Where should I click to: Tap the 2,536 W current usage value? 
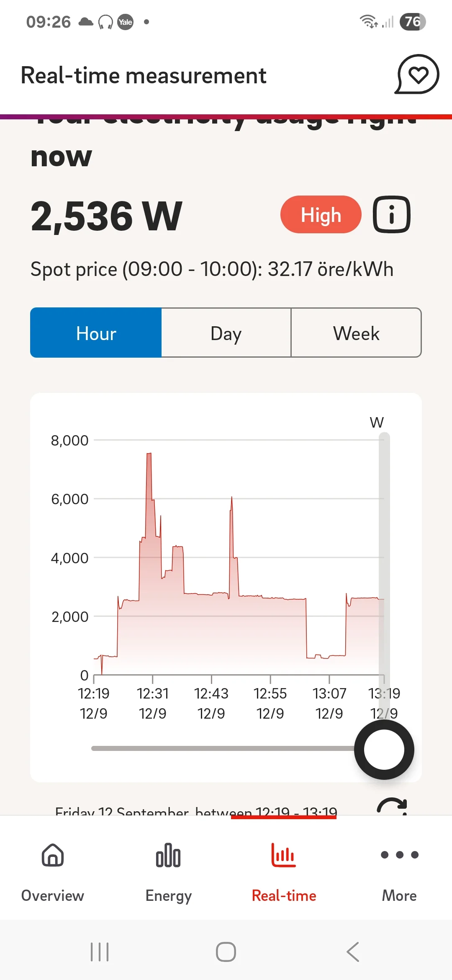[106, 216]
